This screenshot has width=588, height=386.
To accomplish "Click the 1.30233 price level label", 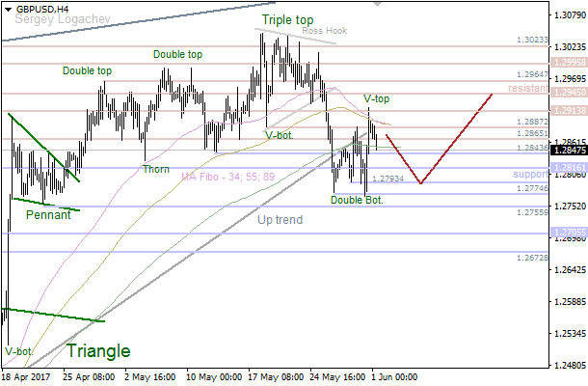I will (x=531, y=41).
